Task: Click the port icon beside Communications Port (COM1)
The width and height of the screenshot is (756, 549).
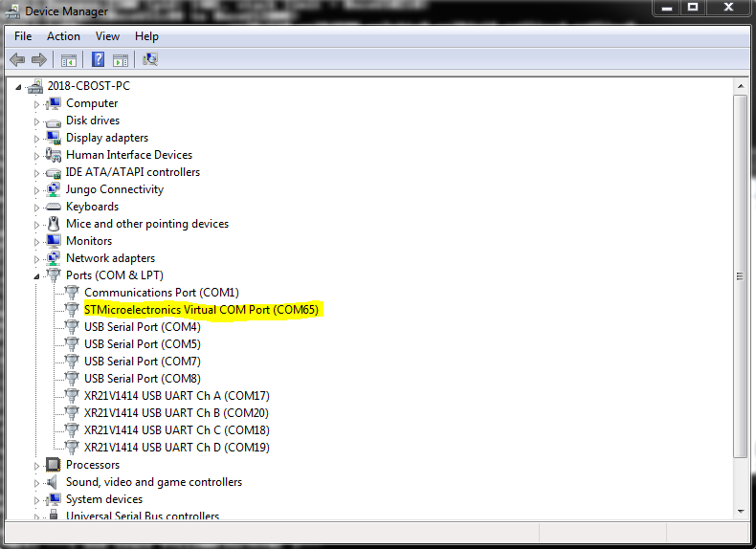Action: [72, 292]
